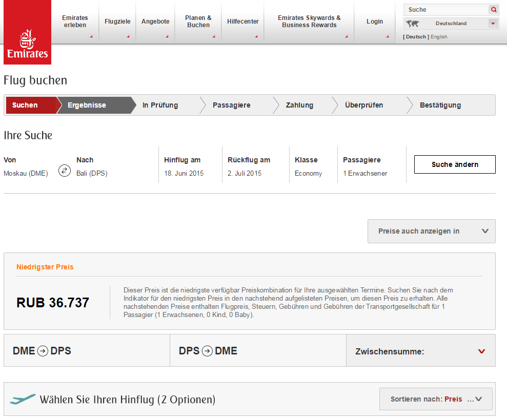507x420 pixels.
Task: Open the Sortieren nach Preis dropdown
Action: coord(436,399)
